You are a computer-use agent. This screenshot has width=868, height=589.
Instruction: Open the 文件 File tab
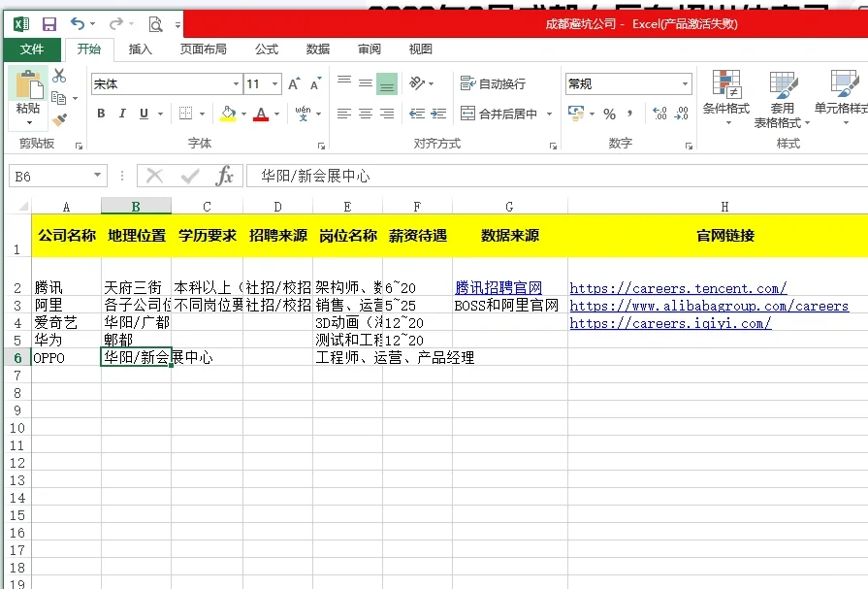click(x=32, y=49)
